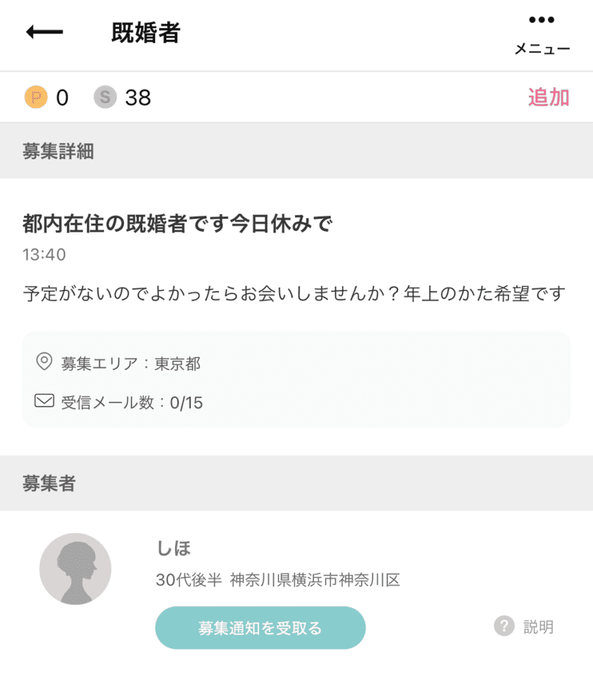Open しほ's profile avatar
This screenshot has width=593, height=700.
click(75, 569)
